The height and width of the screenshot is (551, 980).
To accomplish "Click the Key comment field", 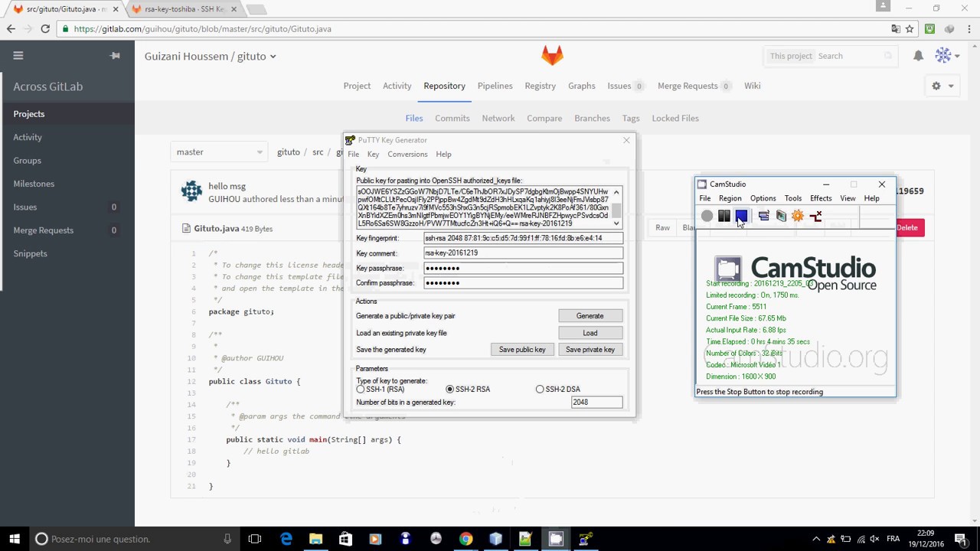I will (x=524, y=253).
